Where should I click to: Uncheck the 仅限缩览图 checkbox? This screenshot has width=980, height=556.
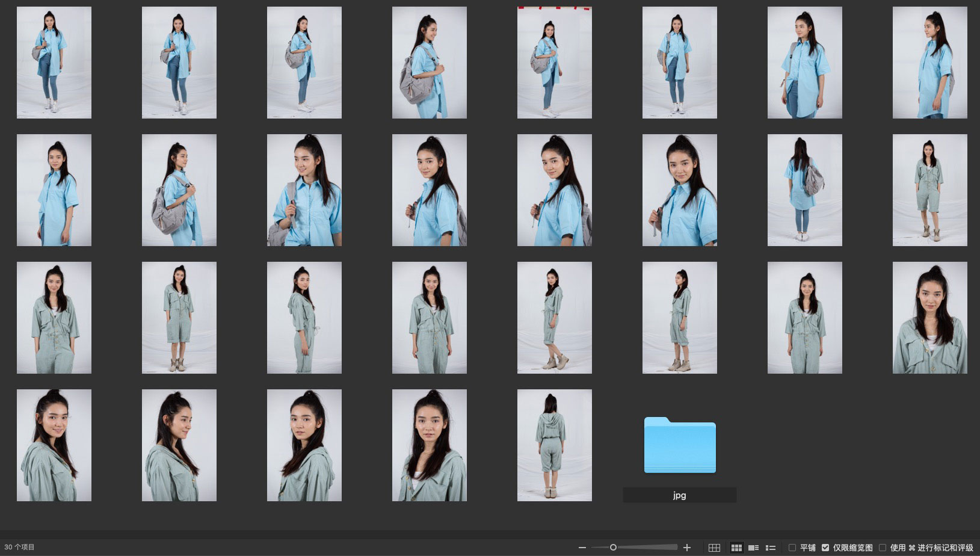pyautogui.click(x=825, y=548)
